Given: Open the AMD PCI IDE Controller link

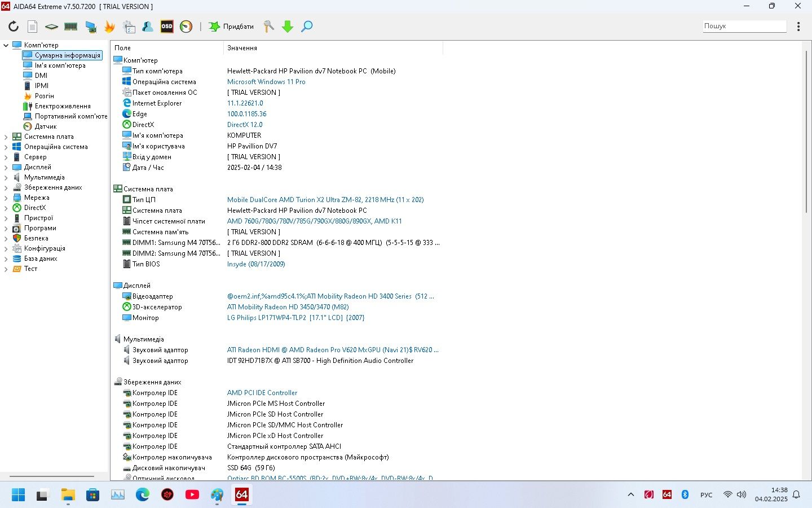Looking at the screenshot, I should (262, 393).
